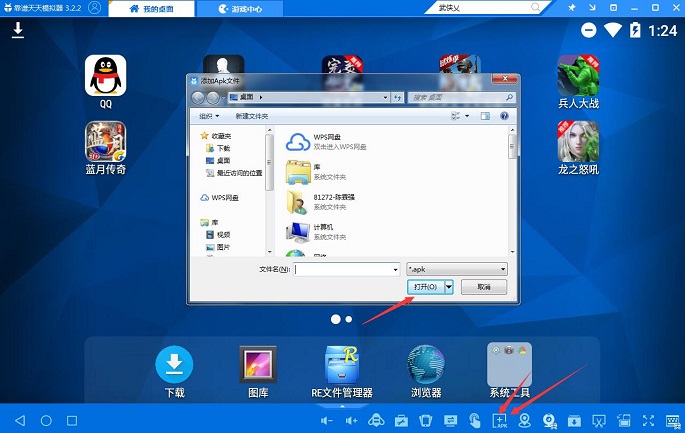Click the refresh button beside the address bar

398,97
